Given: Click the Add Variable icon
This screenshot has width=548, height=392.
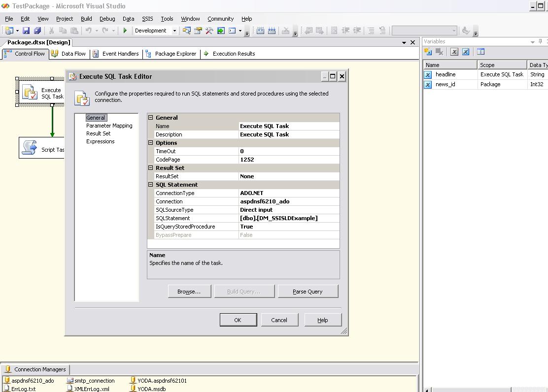Looking at the screenshot, I should [x=428, y=52].
